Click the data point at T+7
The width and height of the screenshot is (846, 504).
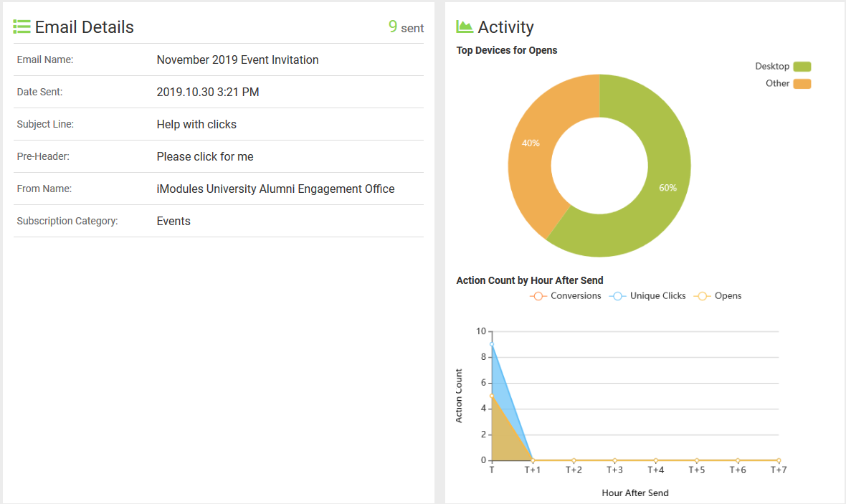778,460
